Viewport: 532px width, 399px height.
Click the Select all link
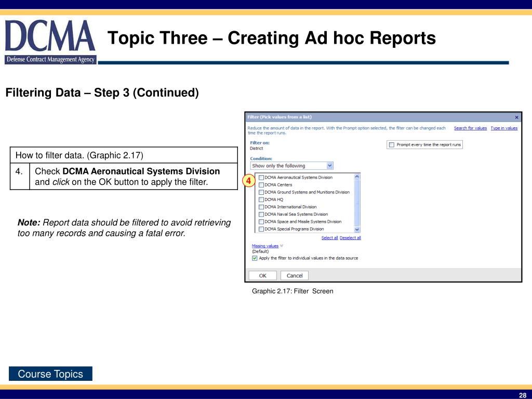[x=329, y=238]
